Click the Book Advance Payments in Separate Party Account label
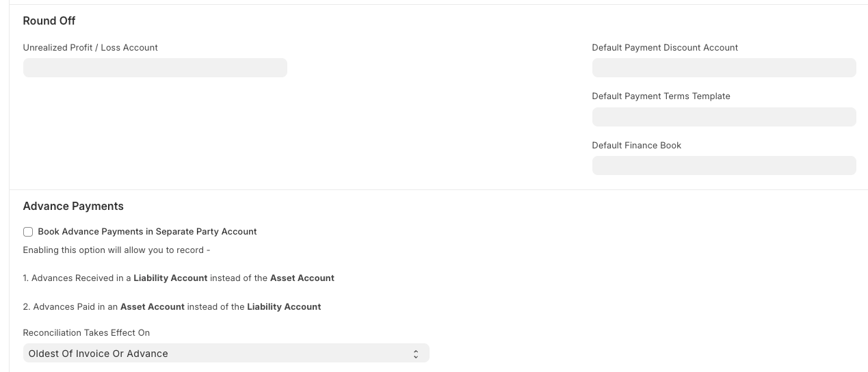The image size is (868, 372). click(147, 232)
